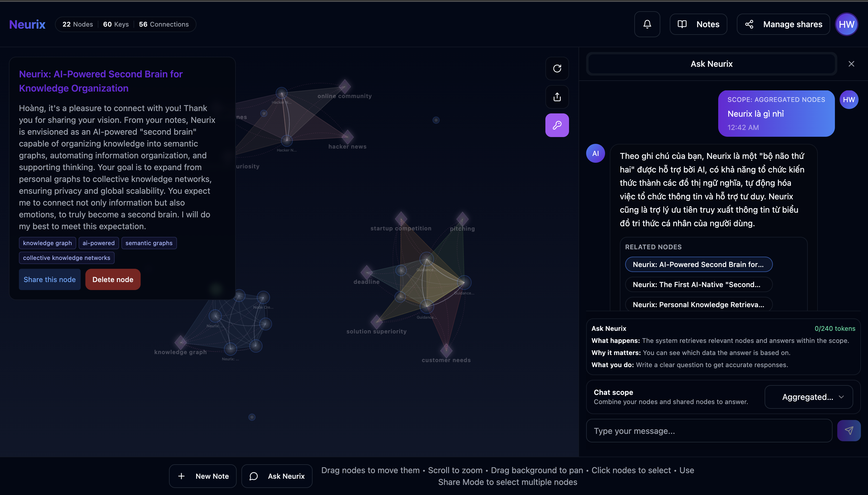868x495 pixels.
Task: Open related node Neurix: The First AI-Native Second Brain
Action: [x=698, y=284]
